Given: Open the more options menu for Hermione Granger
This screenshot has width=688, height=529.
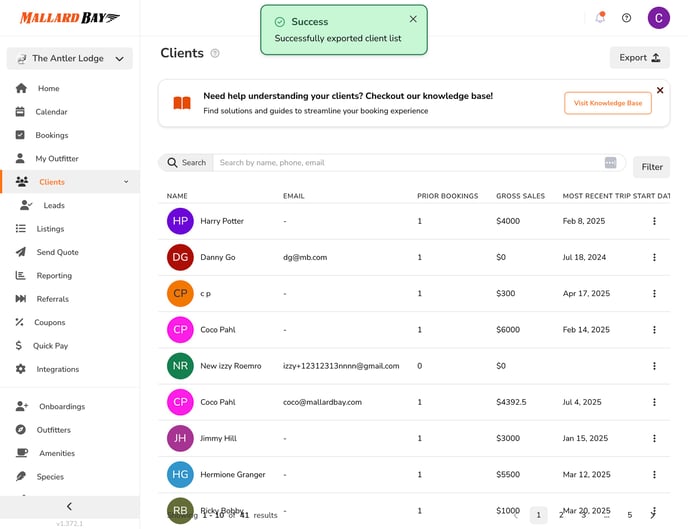Looking at the screenshot, I should pyautogui.click(x=654, y=474).
